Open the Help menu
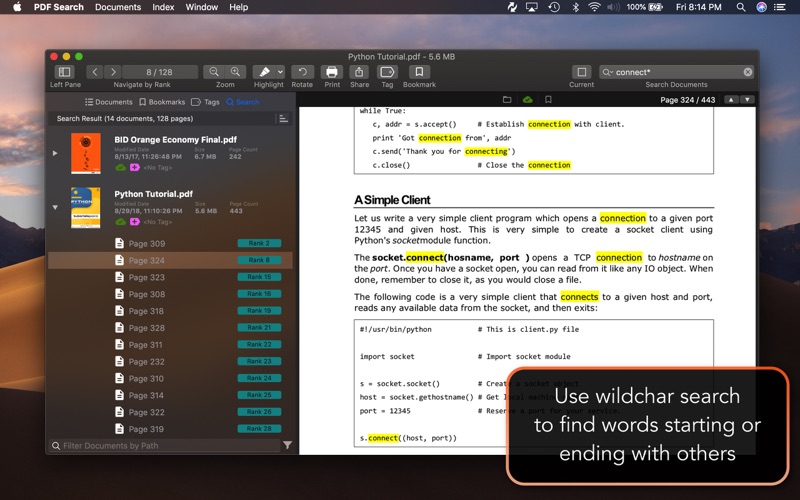 point(238,7)
